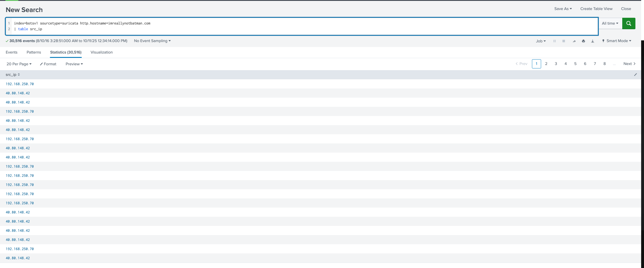Click the pause job icon

tap(554, 41)
